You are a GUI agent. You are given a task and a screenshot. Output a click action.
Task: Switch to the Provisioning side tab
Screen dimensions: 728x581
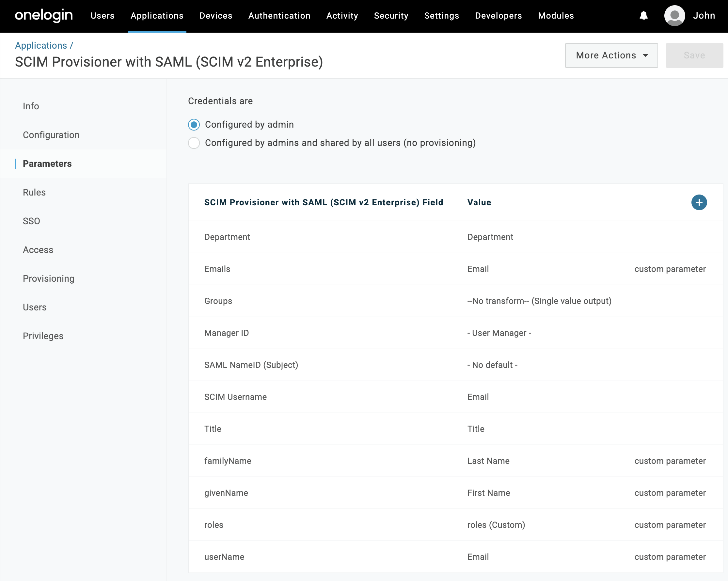(49, 278)
